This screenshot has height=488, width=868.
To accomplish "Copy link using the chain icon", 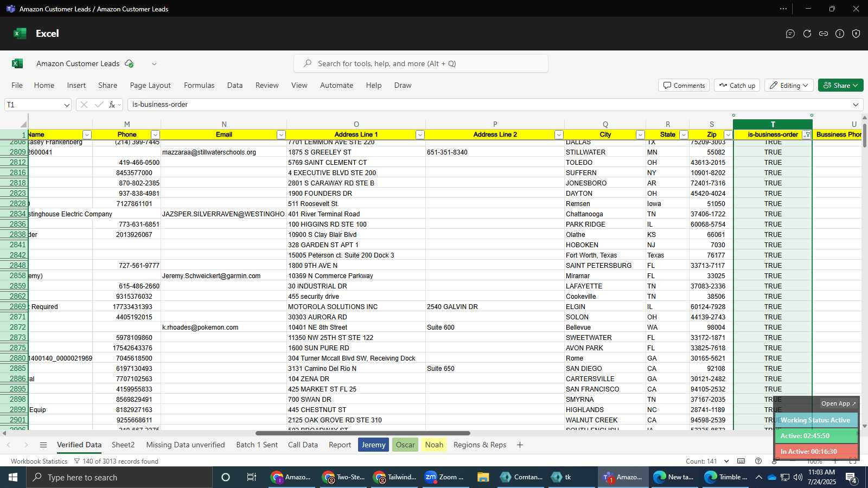I will point(824,34).
